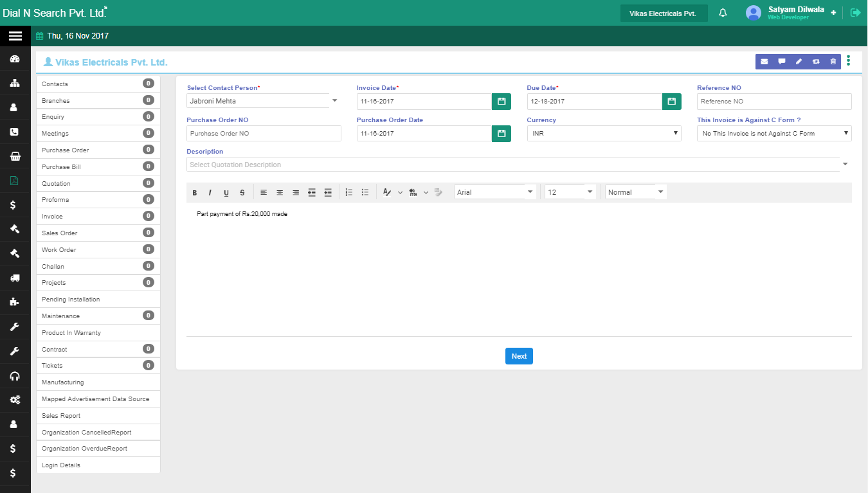Viewport: 868px width, 493px height.
Task: Open the Arial font family dropdown
Action: (495, 192)
